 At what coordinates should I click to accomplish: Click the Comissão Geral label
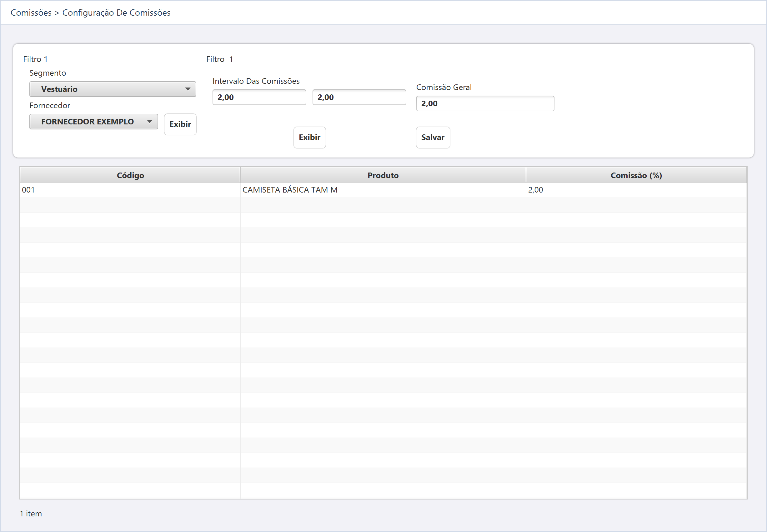point(444,87)
